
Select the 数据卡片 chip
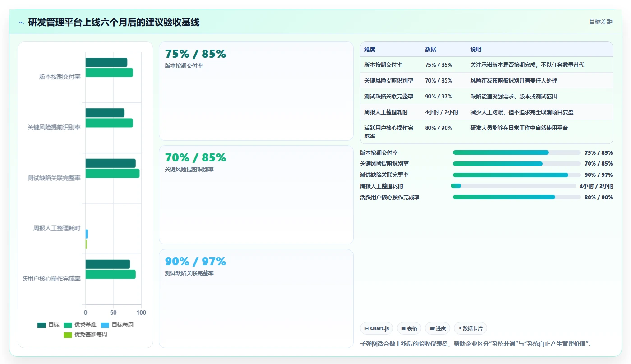tap(470, 328)
